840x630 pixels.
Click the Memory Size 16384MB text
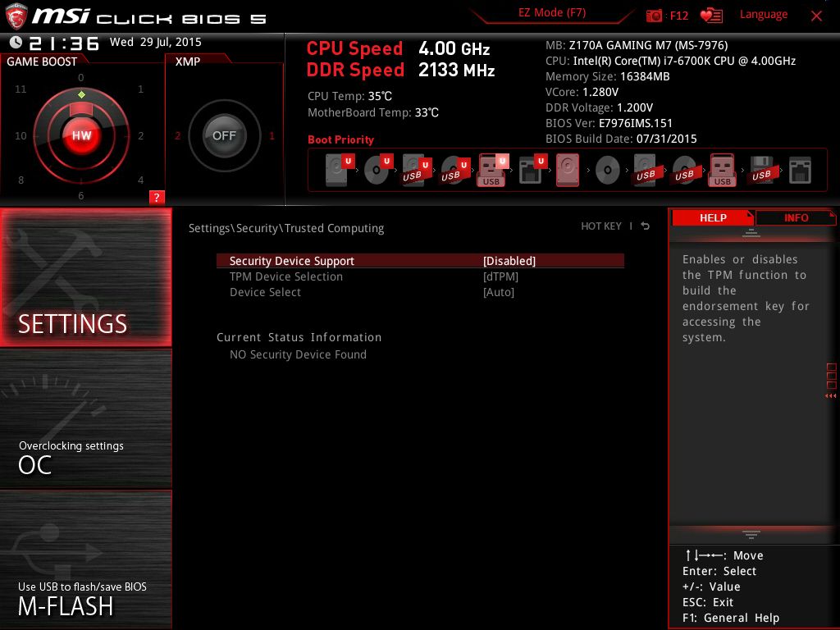(x=608, y=76)
